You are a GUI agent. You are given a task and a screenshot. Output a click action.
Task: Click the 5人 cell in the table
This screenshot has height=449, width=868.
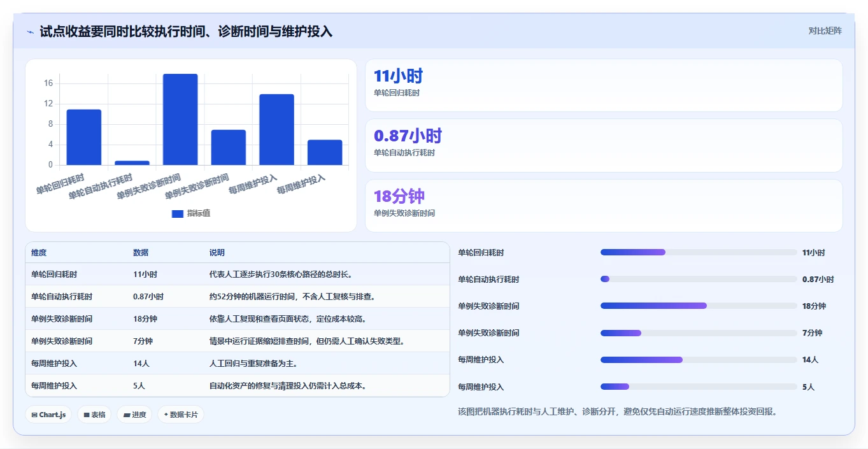(139, 386)
